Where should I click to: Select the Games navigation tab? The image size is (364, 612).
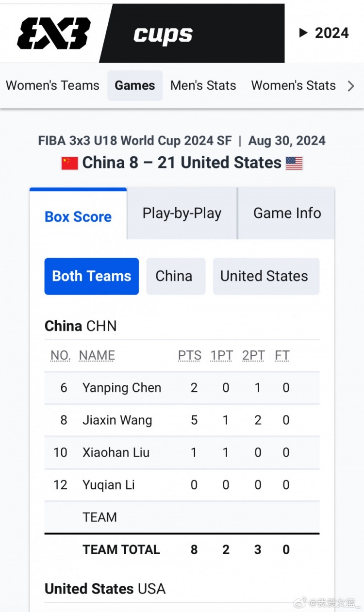click(135, 85)
